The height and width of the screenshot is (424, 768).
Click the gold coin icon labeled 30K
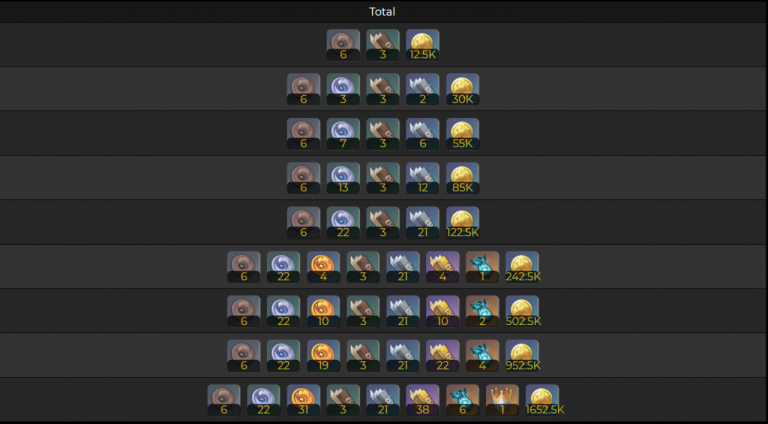click(x=462, y=90)
